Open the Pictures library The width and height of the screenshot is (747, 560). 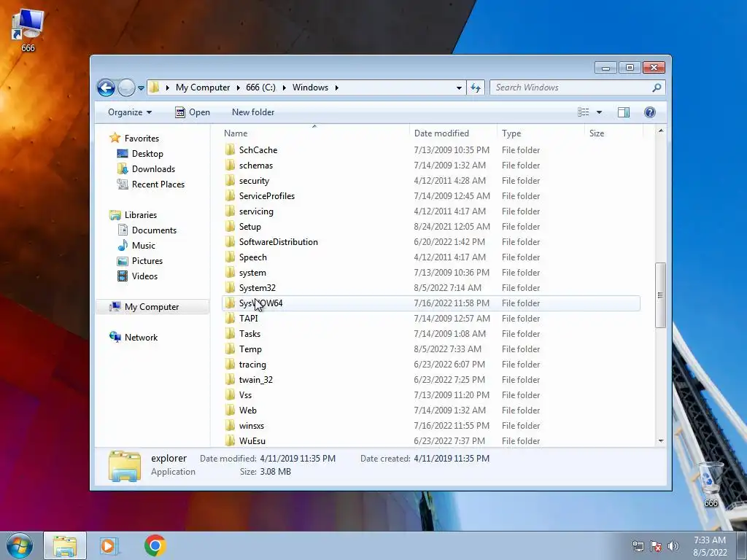pyautogui.click(x=147, y=261)
